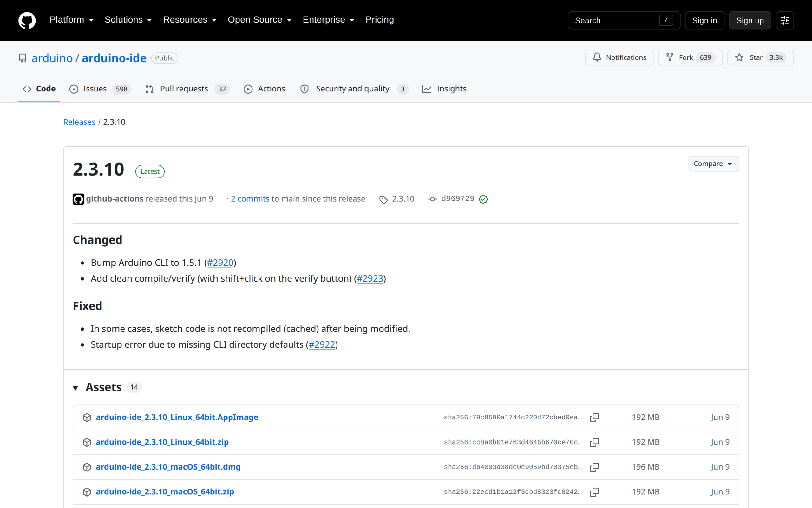Image resolution: width=812 pixels, height=508 pixels.
Task: Open pull request #2923 link
Action: pos(370,278)
